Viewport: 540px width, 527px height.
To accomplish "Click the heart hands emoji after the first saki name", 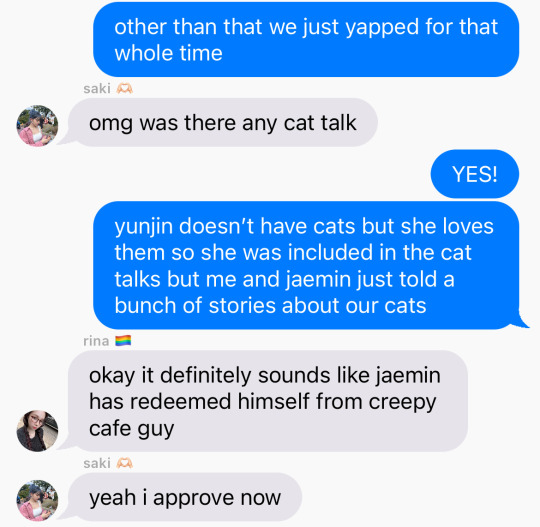I will (124, 89).
